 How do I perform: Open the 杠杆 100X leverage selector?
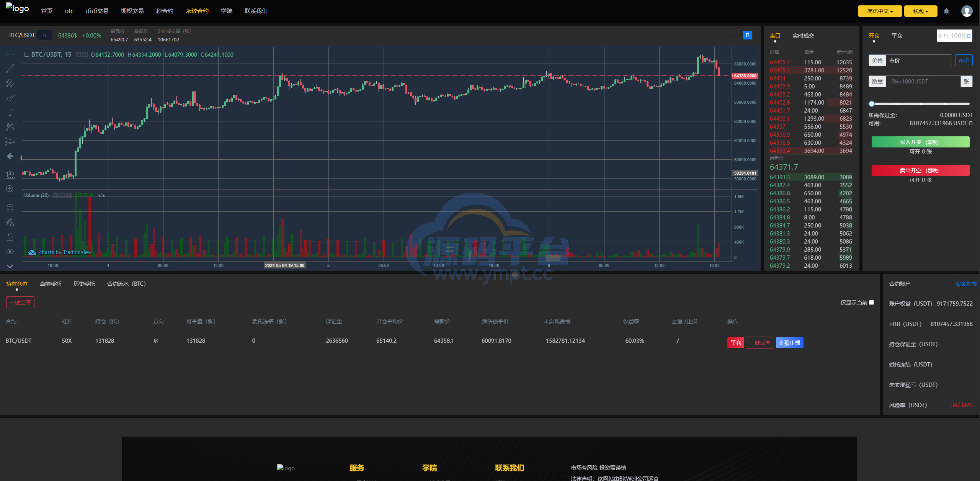point(954,36)
